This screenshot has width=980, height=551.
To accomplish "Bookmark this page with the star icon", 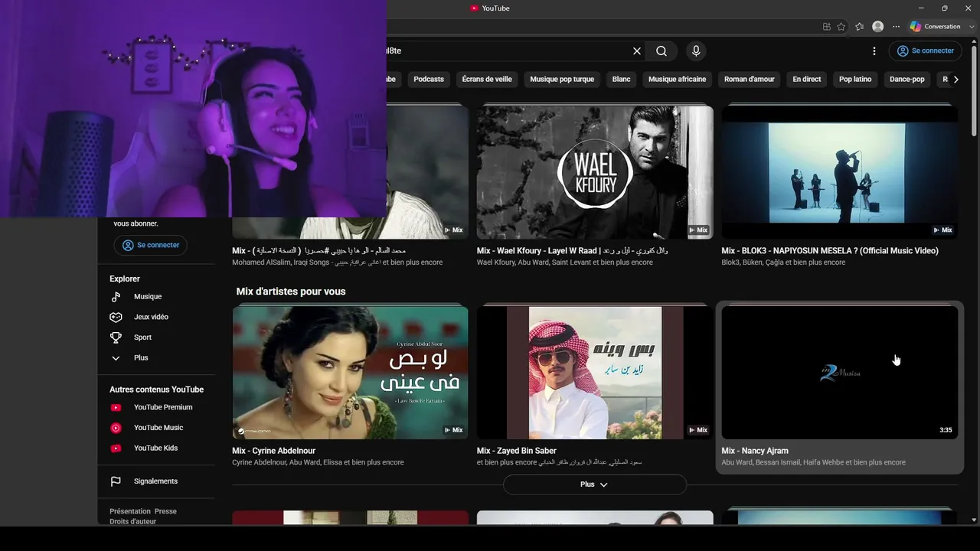I will pyautogui.click(x=841, y=27).
